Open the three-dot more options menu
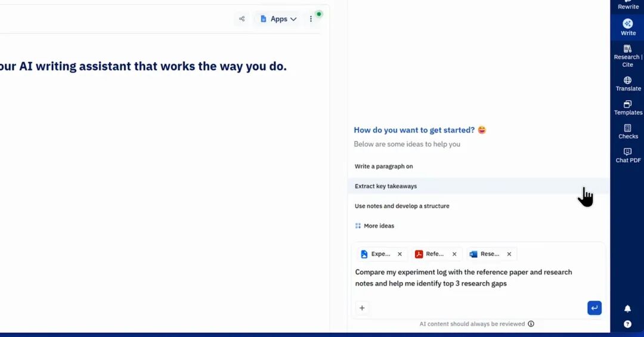 pos(311,19)
